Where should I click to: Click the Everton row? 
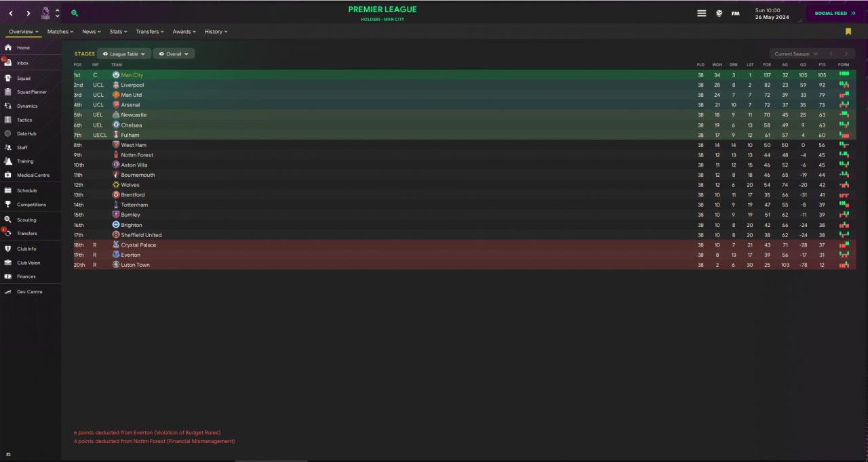[465, 255]
